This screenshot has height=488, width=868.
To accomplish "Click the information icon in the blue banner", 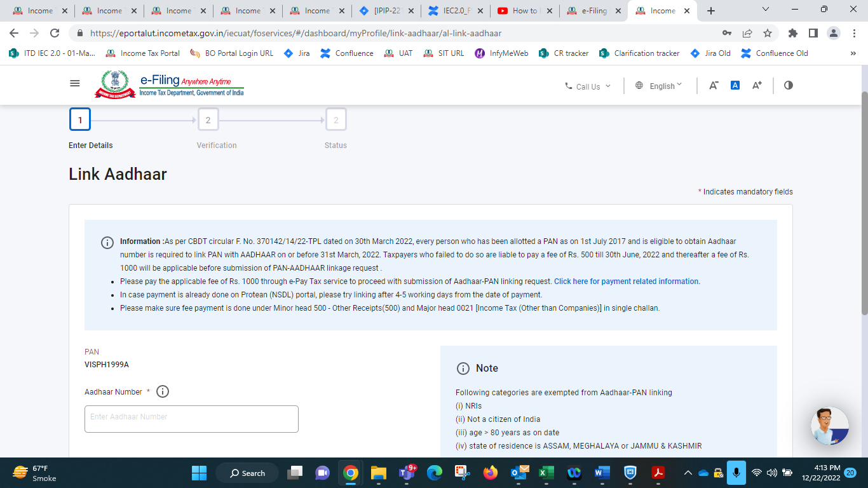I will pyautogui.click(x=105, y=242).
